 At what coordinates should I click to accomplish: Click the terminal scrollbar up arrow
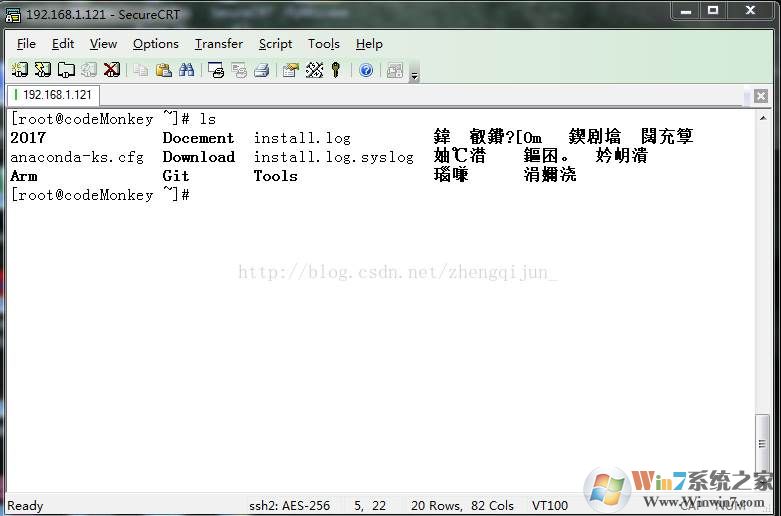763,118
